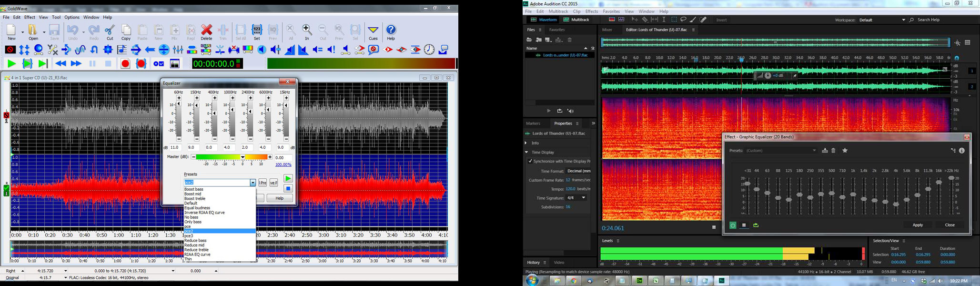Toggle the spectral frequency display button
This screenshot has width=980, height=286.
tap(612, 20)
